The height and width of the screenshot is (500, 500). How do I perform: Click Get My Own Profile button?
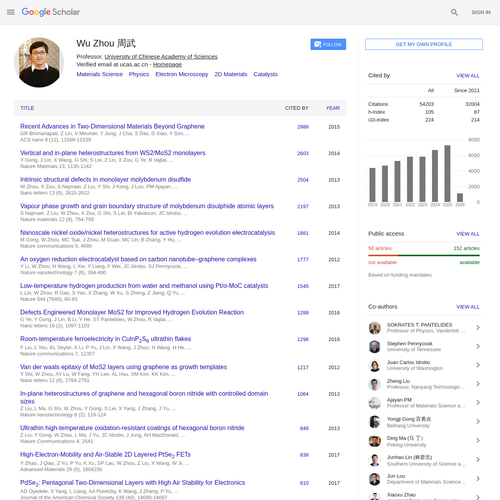[424, 44]
